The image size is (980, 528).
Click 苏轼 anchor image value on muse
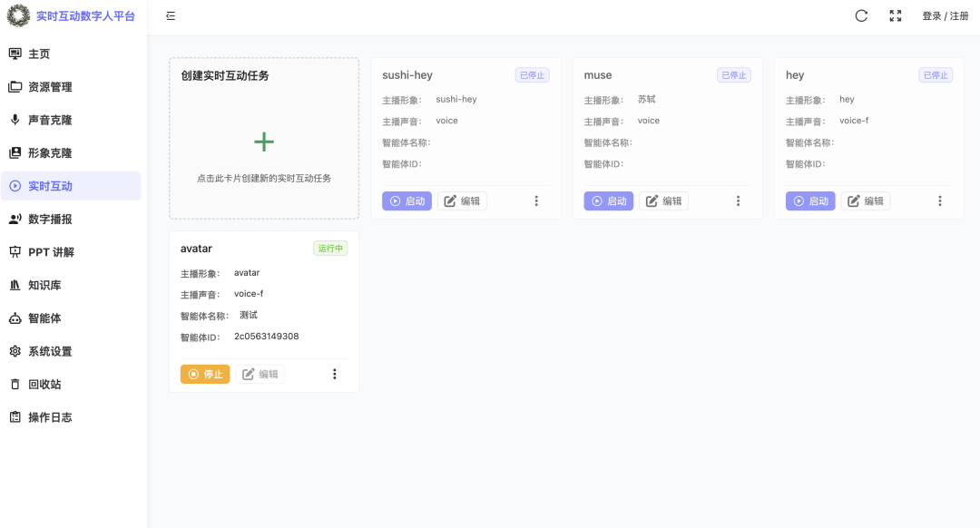click(x=647, y=99)
